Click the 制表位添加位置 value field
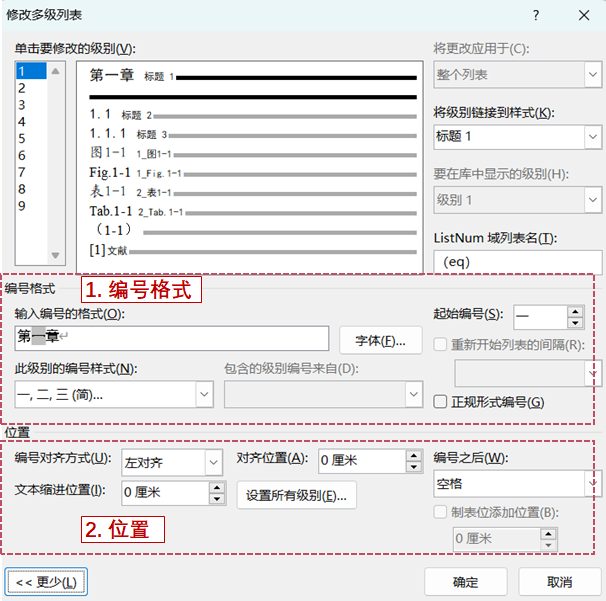 497,539
